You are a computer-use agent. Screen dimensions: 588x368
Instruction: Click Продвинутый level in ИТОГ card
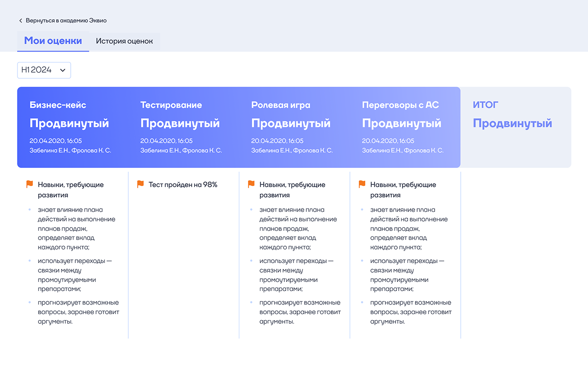pos(512,123)
